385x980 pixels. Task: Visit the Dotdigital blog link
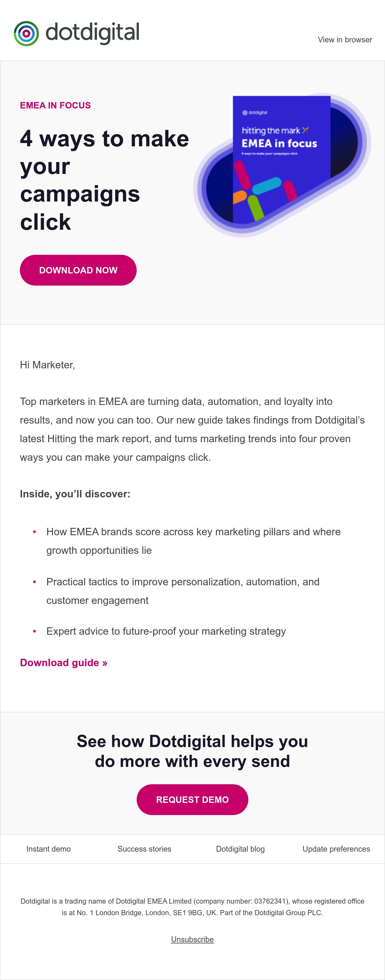click(x=240, y=849)
